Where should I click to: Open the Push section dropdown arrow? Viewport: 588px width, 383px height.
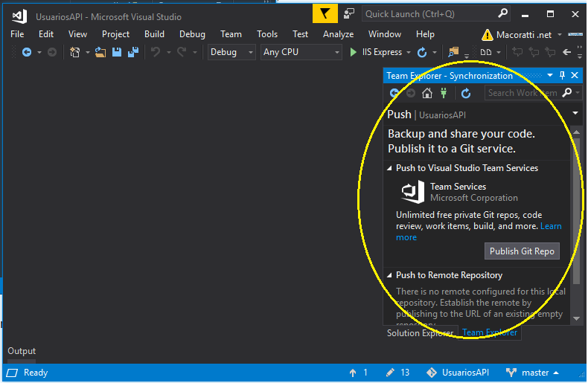click(575, 113)
